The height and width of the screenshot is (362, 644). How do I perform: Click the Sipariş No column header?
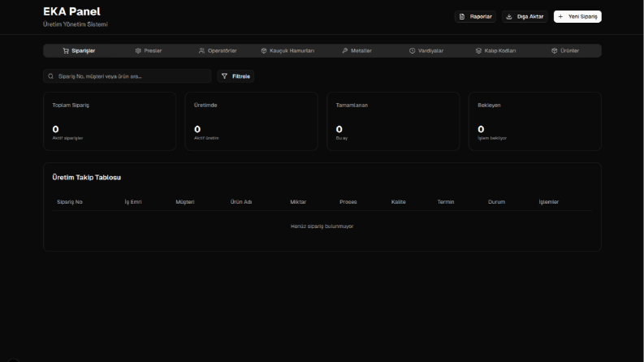[70, 202]
